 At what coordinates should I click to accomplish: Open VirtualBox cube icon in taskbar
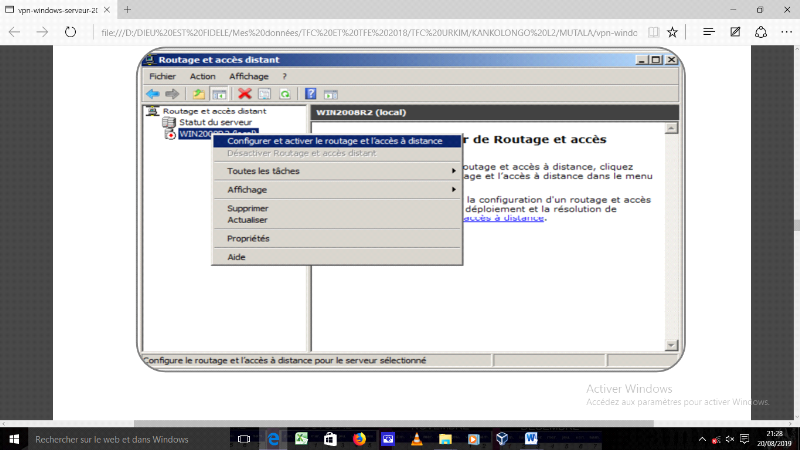[x=502, y=439]
